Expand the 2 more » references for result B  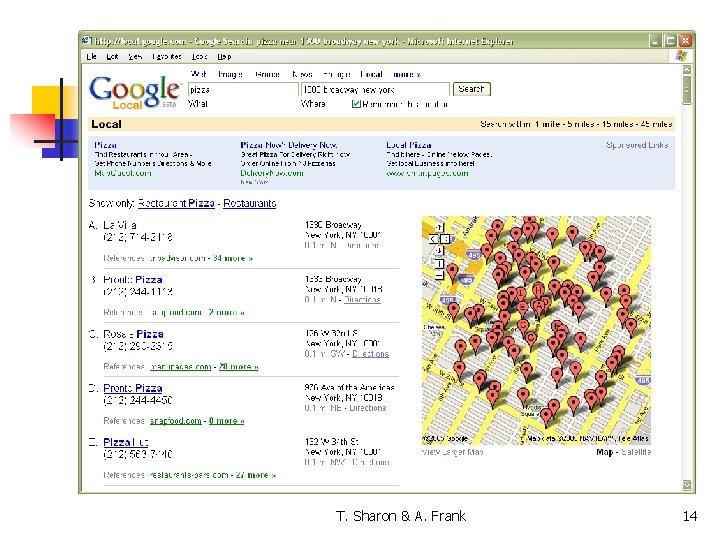coord(226,312)
